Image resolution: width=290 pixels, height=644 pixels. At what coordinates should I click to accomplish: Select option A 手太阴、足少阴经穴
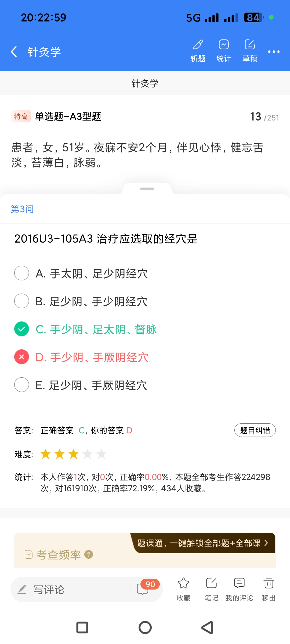tap(22, 273)
